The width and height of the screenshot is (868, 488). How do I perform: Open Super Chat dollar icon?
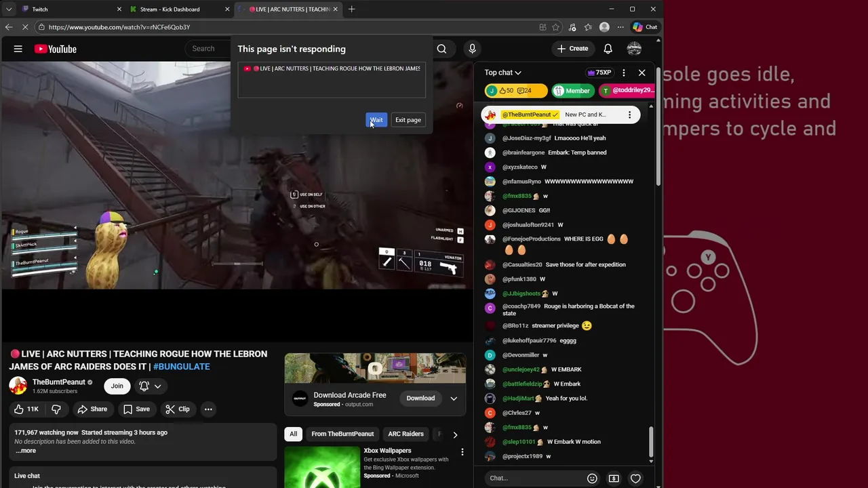[614, 479]
